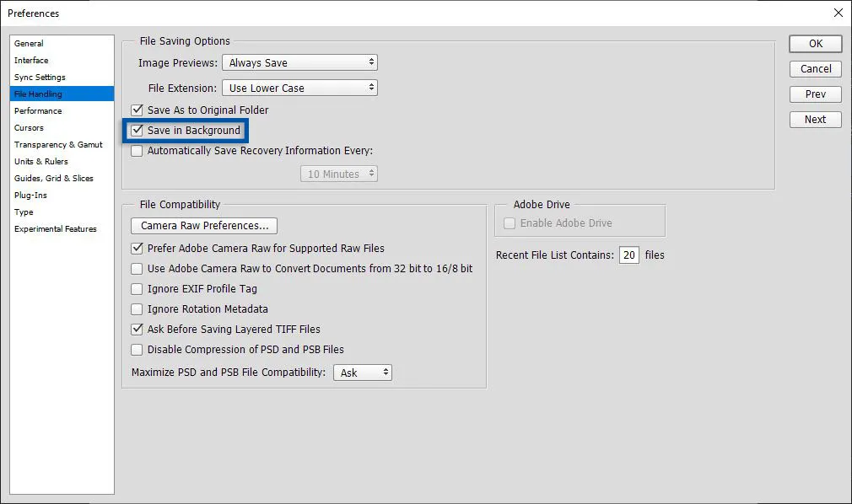Click the OK button
Image resolution: width=852 pixels, height=504 pixels.
(x=815, y=44)
